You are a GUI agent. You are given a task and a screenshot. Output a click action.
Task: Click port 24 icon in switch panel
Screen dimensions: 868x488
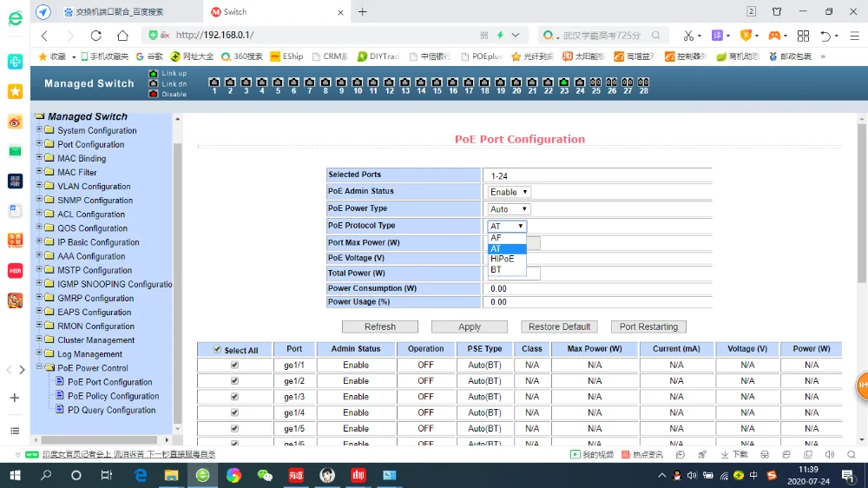tap(580, 82)
